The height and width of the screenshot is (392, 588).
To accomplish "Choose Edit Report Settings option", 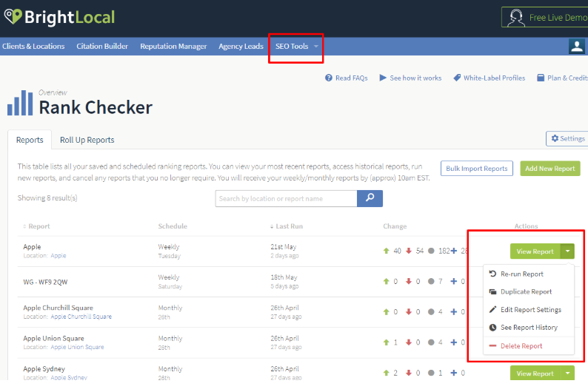I will (525, 310).
